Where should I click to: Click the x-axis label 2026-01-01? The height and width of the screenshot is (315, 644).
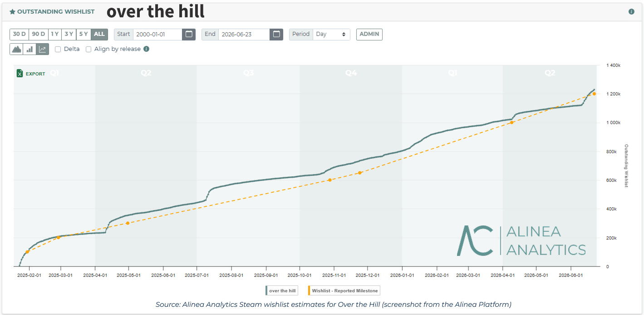coord(402,275)
